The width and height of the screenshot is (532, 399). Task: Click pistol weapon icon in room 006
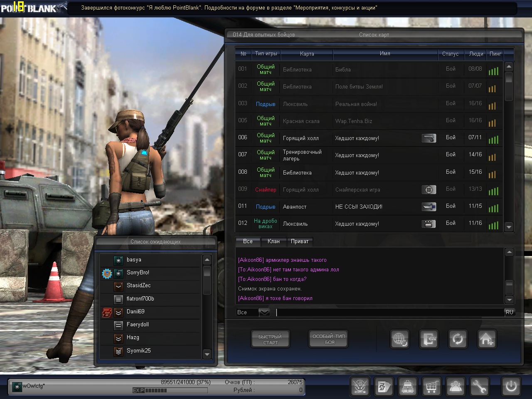pyautogui.click(x=429, y=138)
